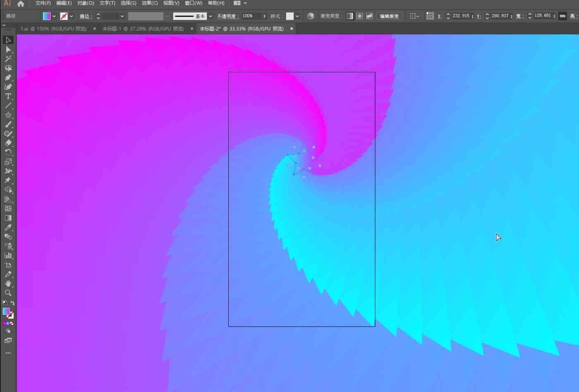Choose the Puppet Warp pin tool
This screenshot has width=579, height=392.
[x=8, y=181]
